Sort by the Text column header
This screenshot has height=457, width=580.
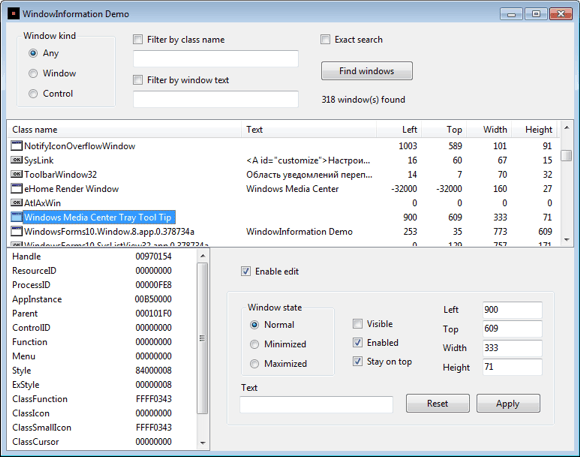pyautogui.click(x=309, y=130)
